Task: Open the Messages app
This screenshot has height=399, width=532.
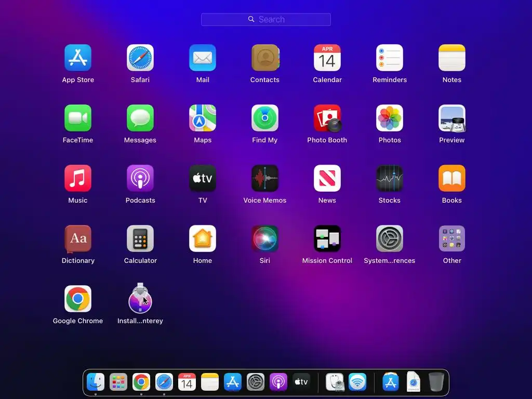Action: click(x=140, y=118)
